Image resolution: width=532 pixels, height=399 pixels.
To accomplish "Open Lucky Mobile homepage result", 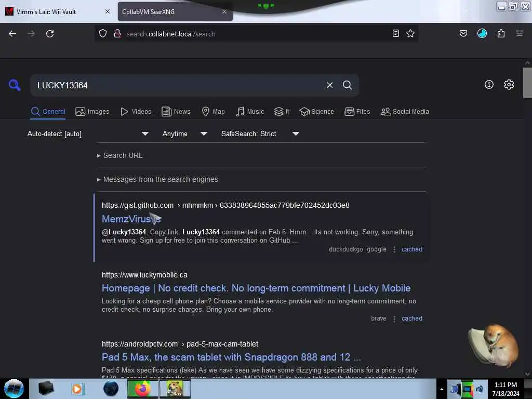I will click(x=256, y=288).
